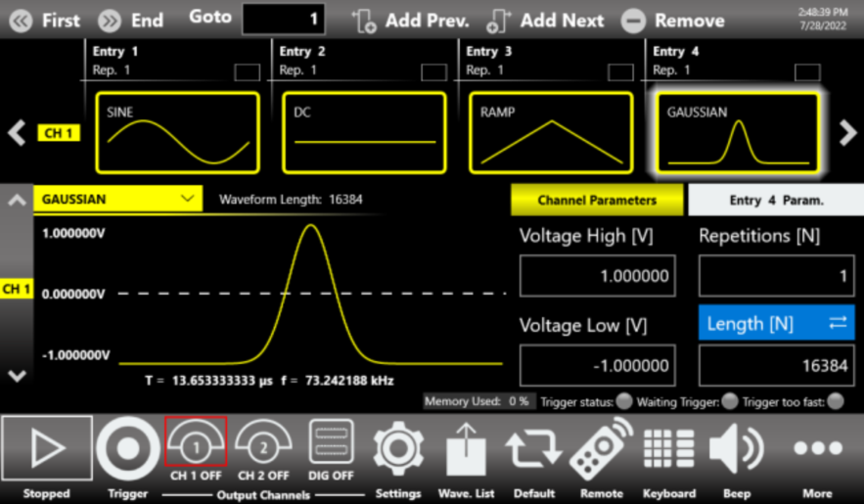Edit the Length value 16384 field
The image size is (864, 504).
(x=776, y=365)
